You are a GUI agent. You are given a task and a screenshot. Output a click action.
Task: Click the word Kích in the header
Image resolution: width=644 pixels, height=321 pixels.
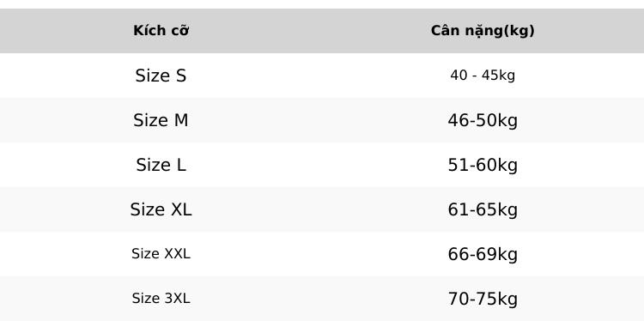point(146,31)
